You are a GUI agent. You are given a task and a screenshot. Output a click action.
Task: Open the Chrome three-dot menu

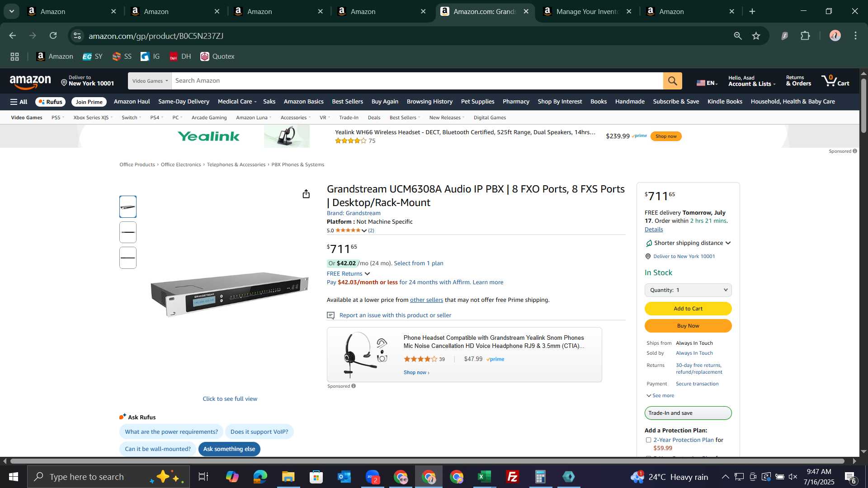click(x=855, y=36)
